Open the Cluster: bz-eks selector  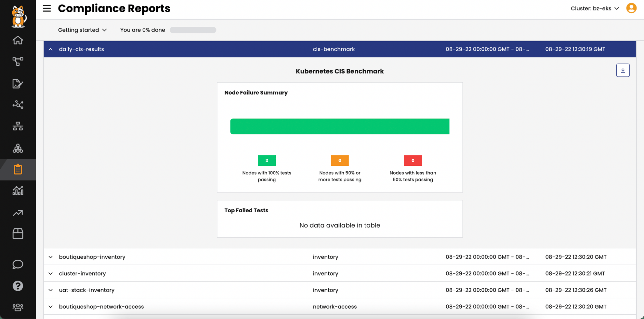[x=595, y=8]
